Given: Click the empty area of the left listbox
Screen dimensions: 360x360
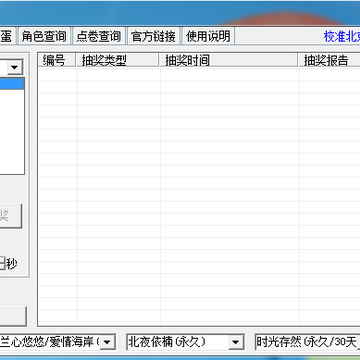Looking at the screenshot, I should click(12, 132).
